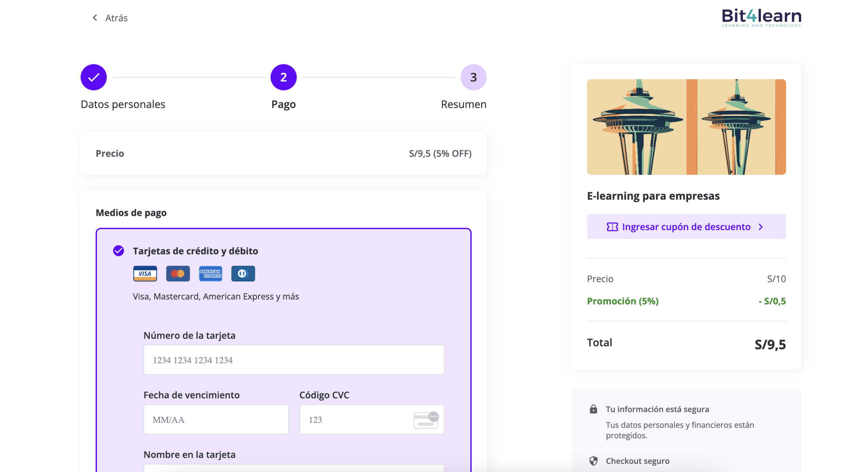
Task: Click the Datos personales step label
Action: click(123, 104)
